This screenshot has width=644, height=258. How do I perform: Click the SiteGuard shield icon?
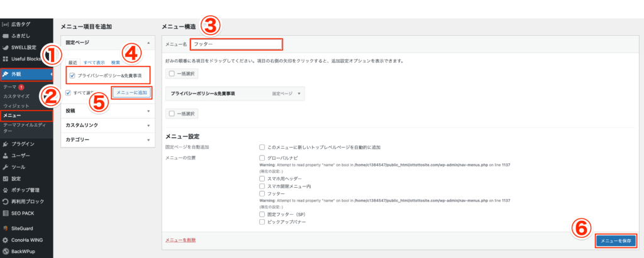(x=5, y=228)
